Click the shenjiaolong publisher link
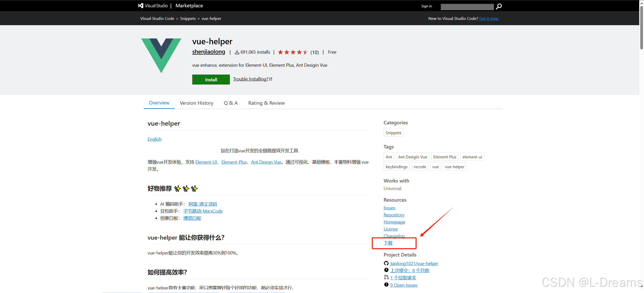This screenshot has width=644, height=293. click(209, 52)
